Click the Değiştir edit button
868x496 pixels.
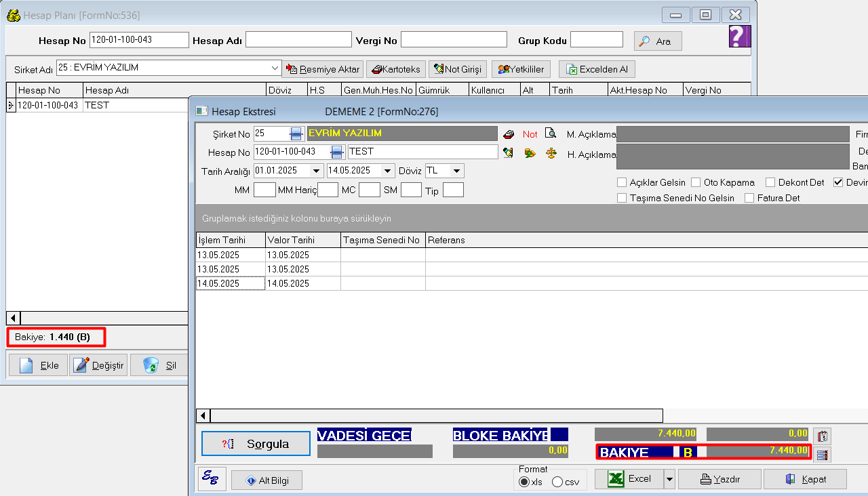(x=98, y=365)
